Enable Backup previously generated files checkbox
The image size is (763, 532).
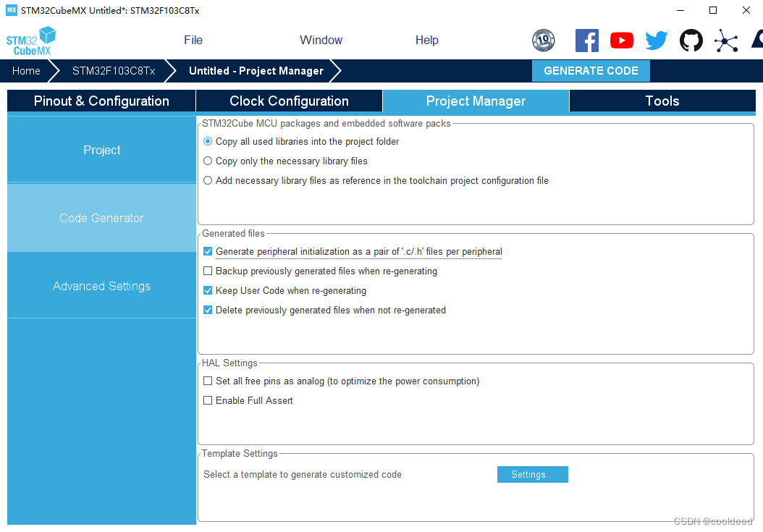coord(208,271)
